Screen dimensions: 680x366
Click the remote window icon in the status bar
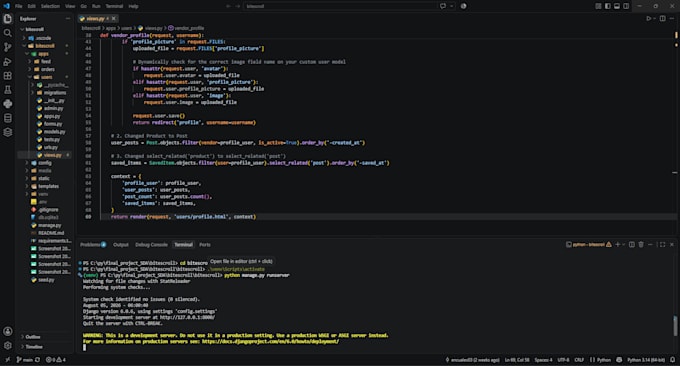point(7,360)
